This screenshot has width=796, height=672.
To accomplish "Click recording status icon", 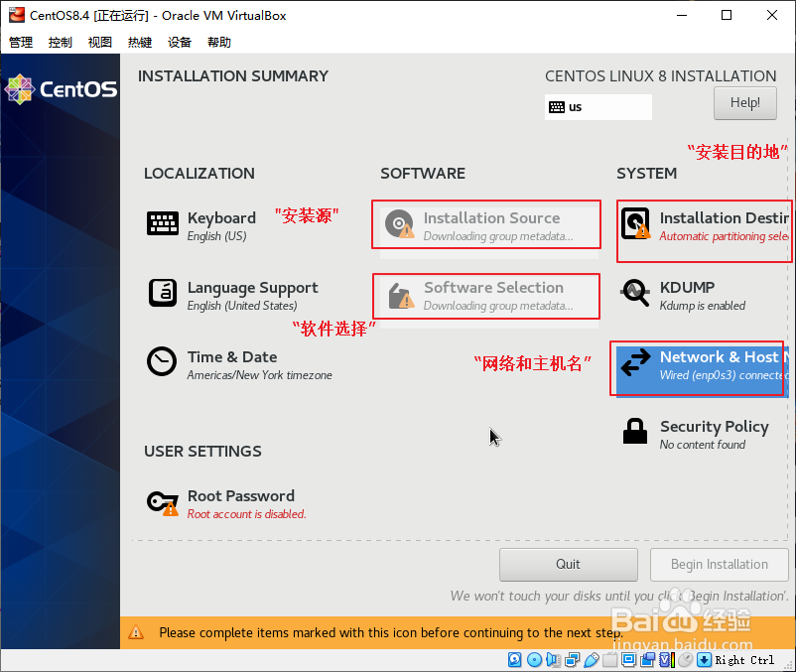I will tap(648, 659).
